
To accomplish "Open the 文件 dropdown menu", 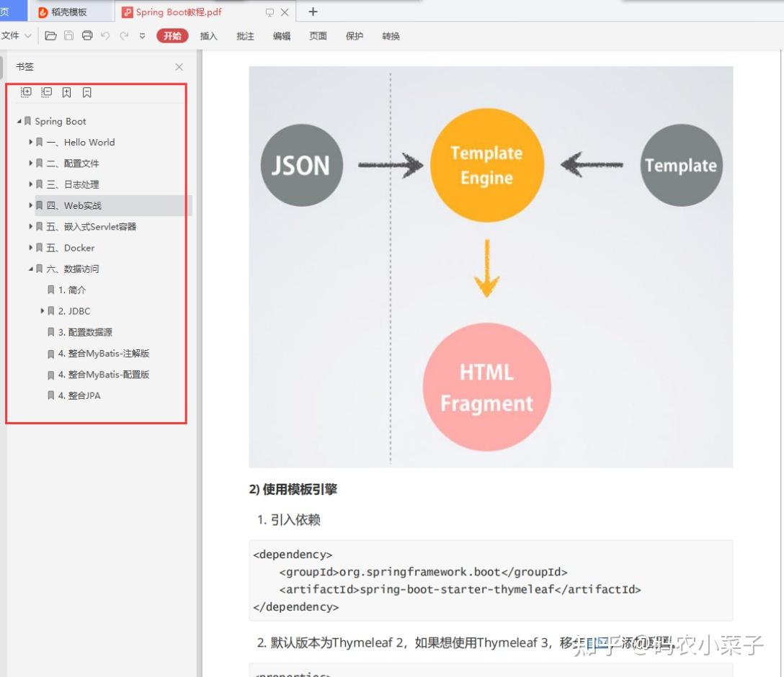I will [16, 35].
